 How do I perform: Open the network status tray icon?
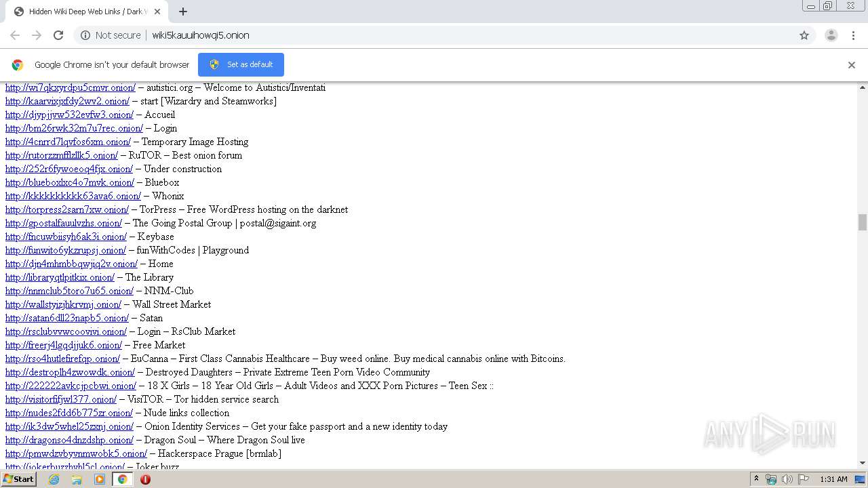pos(771,479)
